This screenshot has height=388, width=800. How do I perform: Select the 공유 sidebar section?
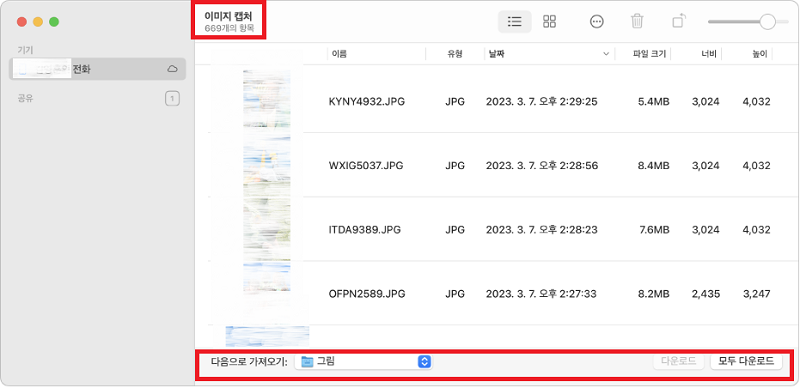tap(26, 99)
